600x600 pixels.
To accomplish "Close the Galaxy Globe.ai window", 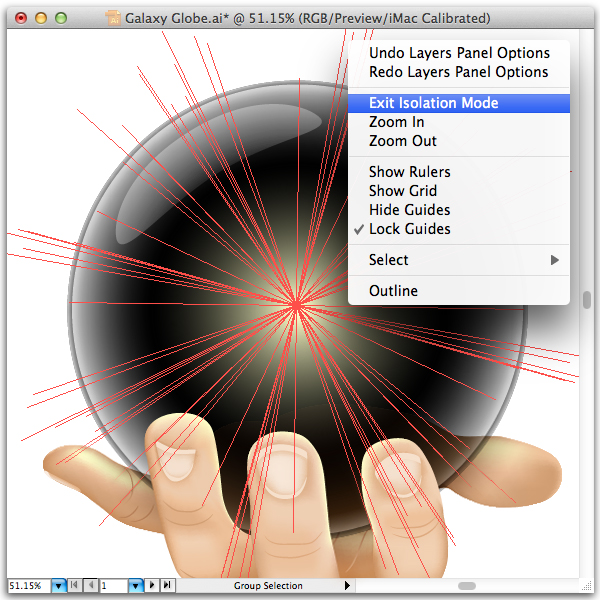I will 21,18.
